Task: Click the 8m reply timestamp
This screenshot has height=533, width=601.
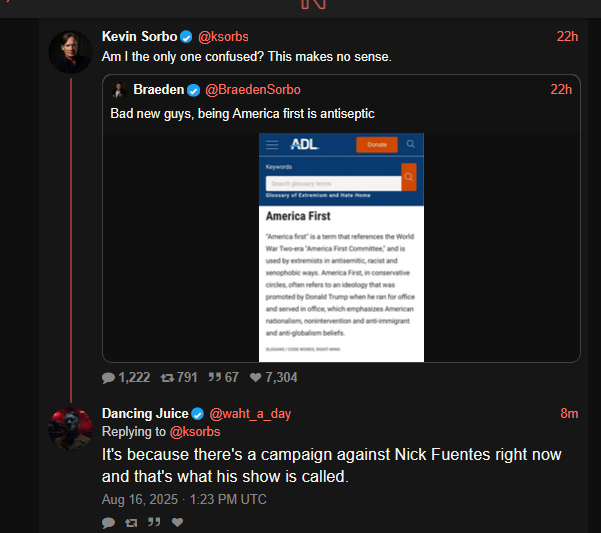Action: pyautogui.click(x=569, y=413)
